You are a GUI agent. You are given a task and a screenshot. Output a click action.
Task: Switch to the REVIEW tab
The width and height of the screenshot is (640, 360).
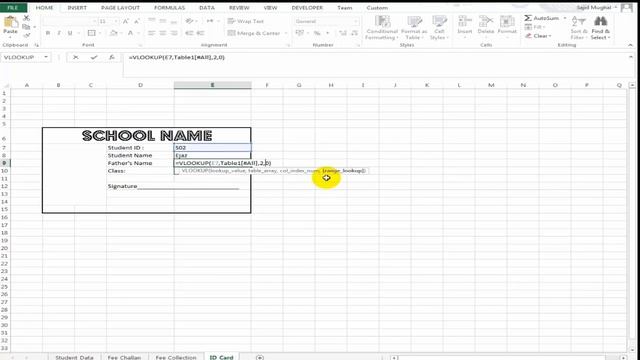239,8
